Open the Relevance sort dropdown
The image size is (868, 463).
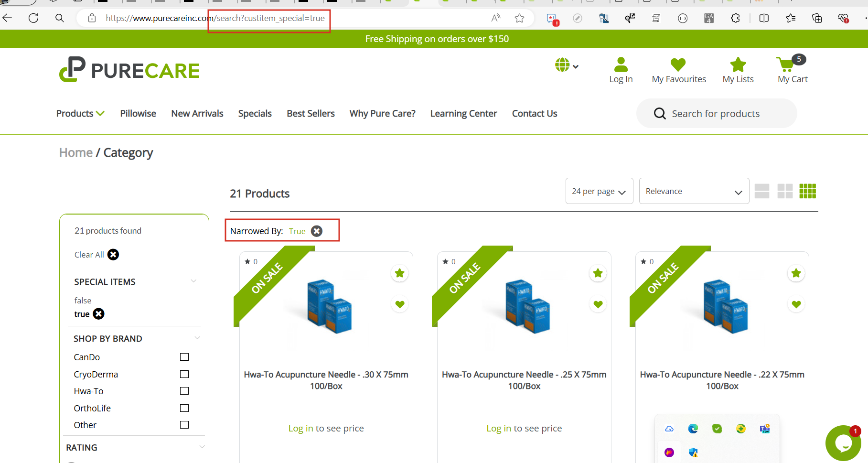pyautogui.click(x=694, y=191)
